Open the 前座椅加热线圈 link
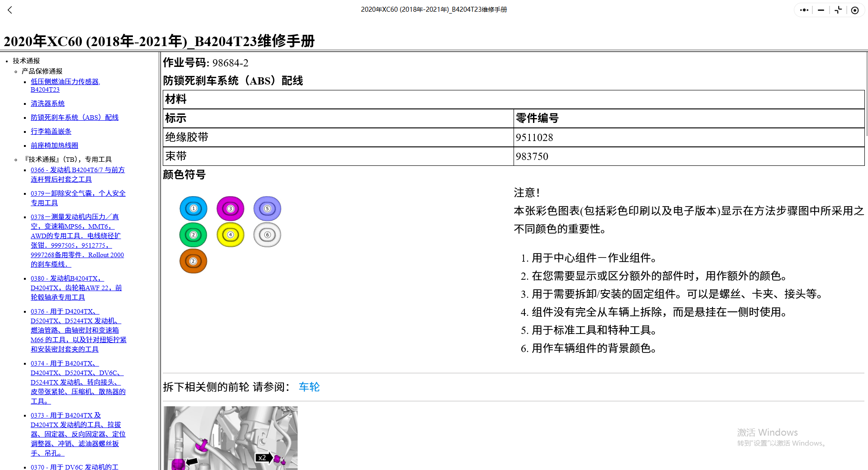 tap(54, 146)
